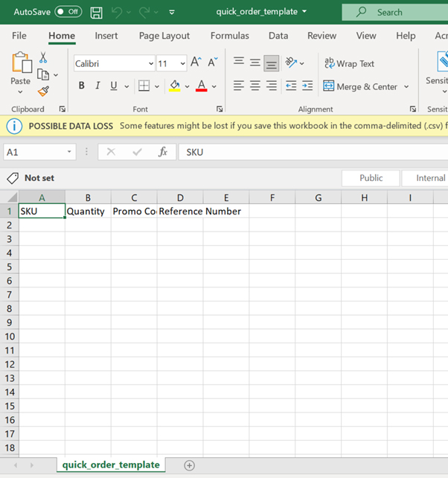Select Align Right
The image size is (448, 478).
point(271,86)
